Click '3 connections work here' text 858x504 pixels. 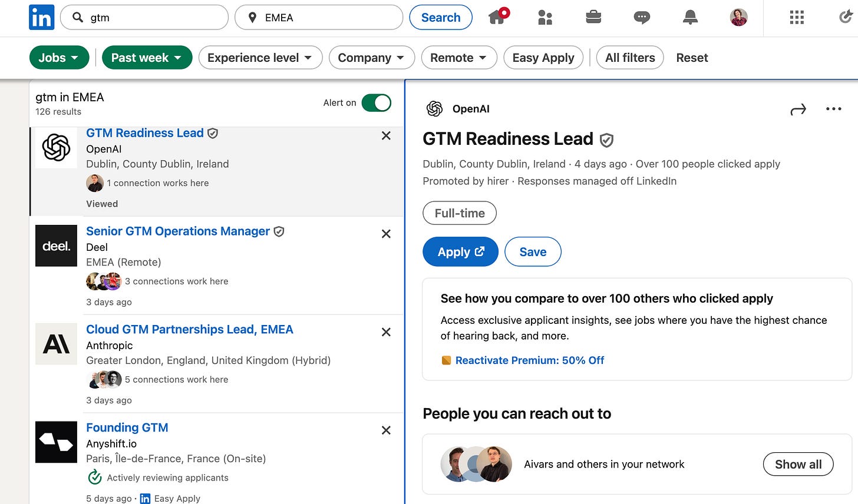pos(176,281)
